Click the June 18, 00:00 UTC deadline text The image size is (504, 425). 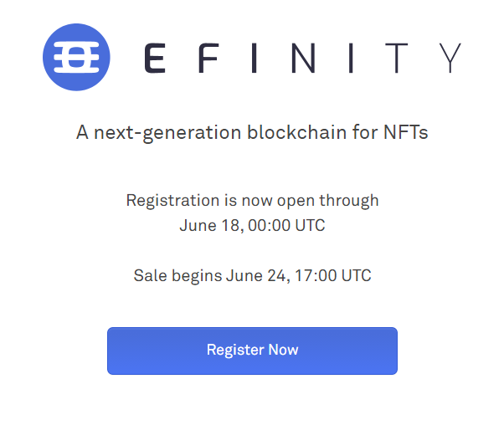[x=252, y=226]
